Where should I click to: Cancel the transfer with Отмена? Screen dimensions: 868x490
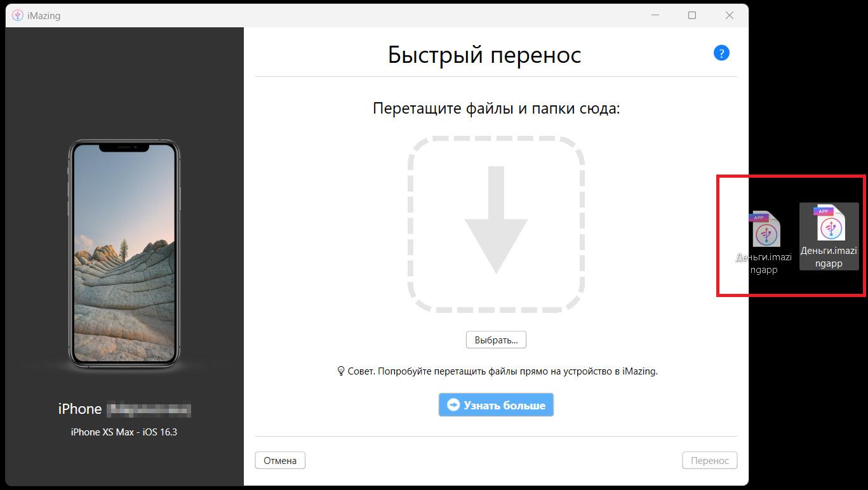[279, 460]
